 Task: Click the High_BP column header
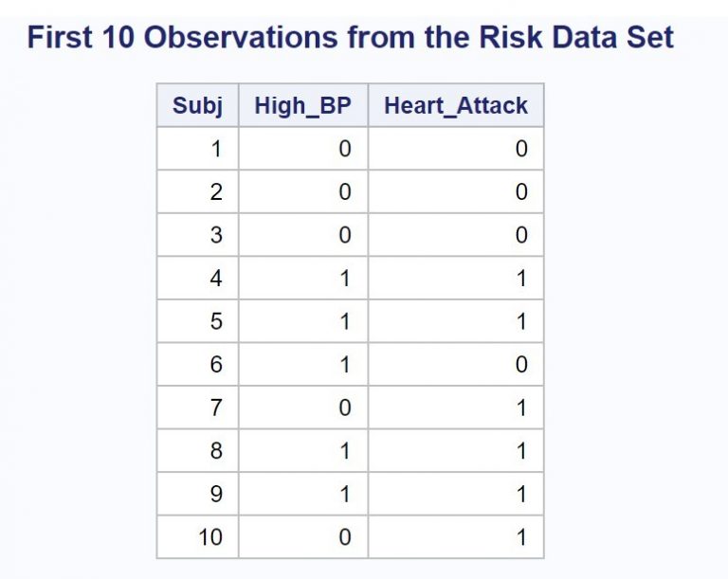(x=302, y=105)
